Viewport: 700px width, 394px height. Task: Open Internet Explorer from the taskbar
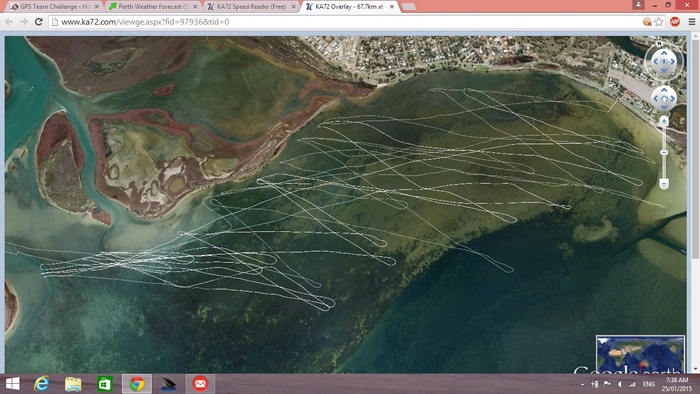click(42, 384)
